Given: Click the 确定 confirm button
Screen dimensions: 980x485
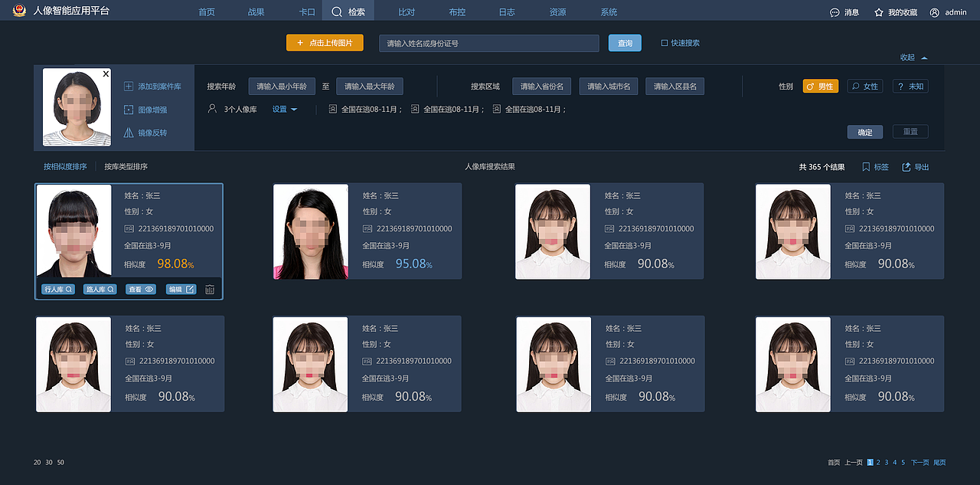Looking at the screenshot, I should click(865, 132).
